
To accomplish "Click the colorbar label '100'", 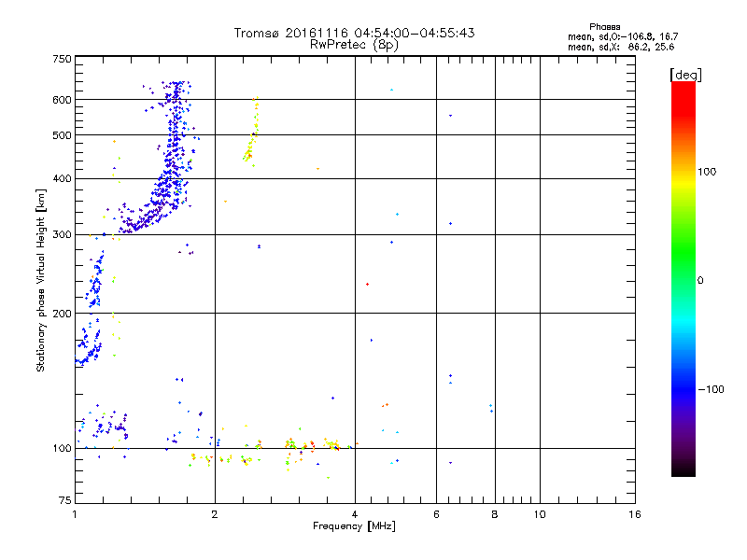I will [707, 172].
